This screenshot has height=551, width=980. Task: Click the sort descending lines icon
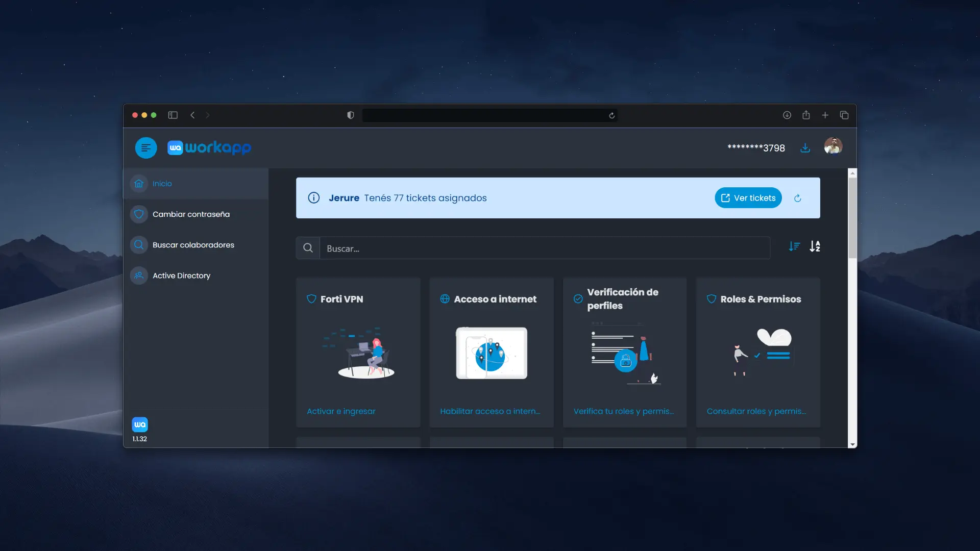point(794,247)
